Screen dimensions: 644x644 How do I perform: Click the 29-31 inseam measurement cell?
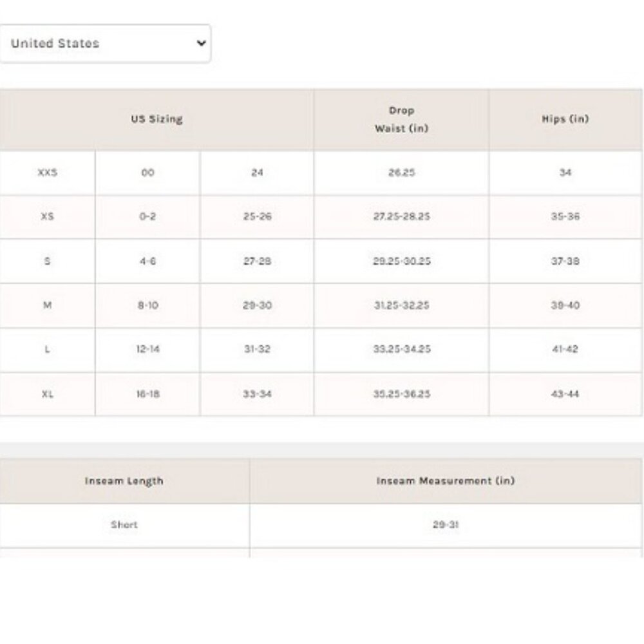(446, 526)
